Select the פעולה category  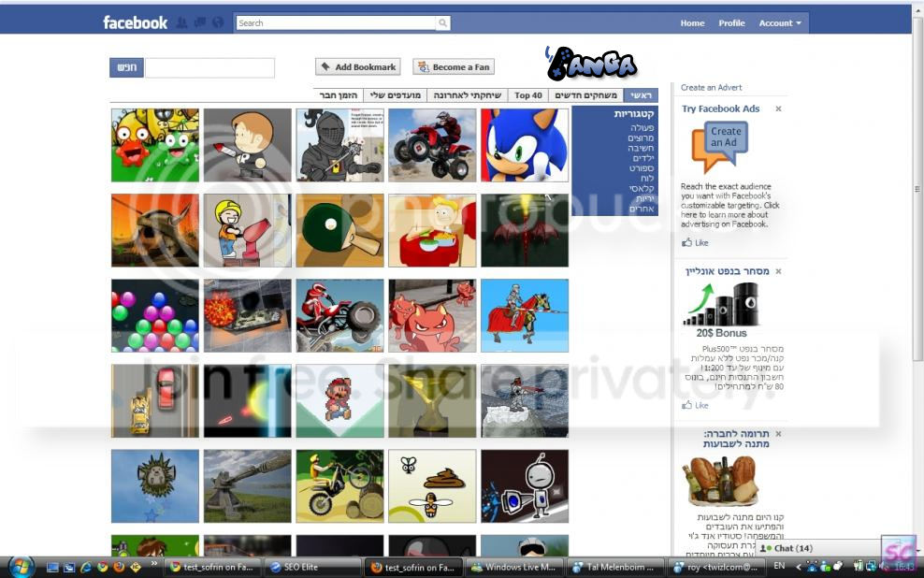(x=642, y=128)
